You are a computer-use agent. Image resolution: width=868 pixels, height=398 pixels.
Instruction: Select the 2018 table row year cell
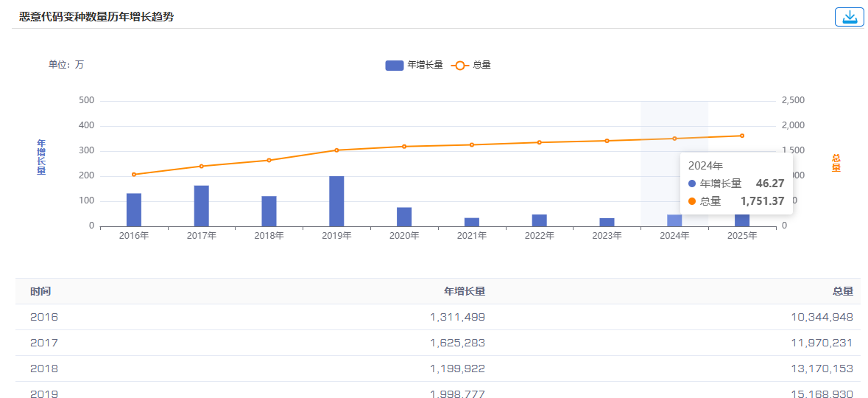44,369
